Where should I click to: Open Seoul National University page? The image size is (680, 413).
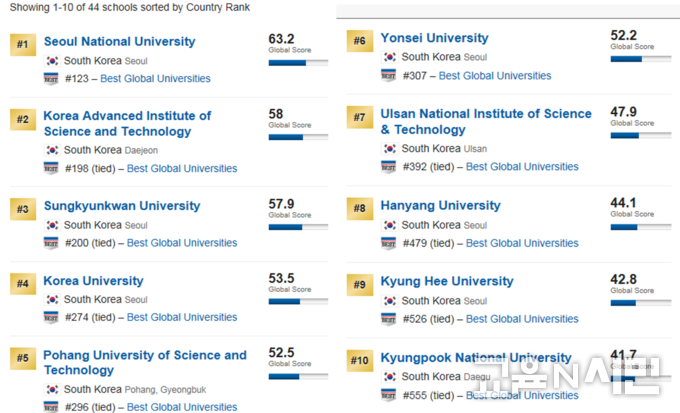coord(119,42)
